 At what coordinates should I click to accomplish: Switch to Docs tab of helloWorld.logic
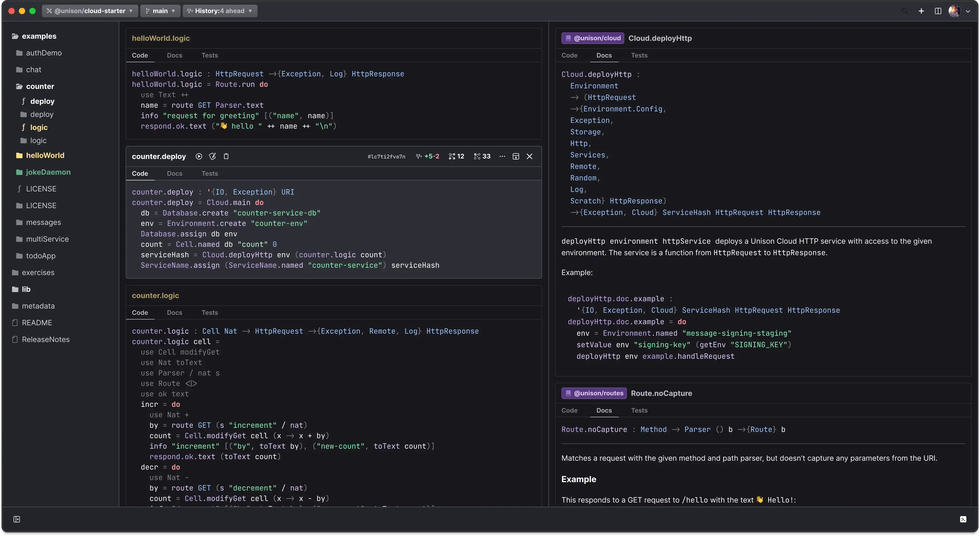pyautogui.click(x=174, y=55)
